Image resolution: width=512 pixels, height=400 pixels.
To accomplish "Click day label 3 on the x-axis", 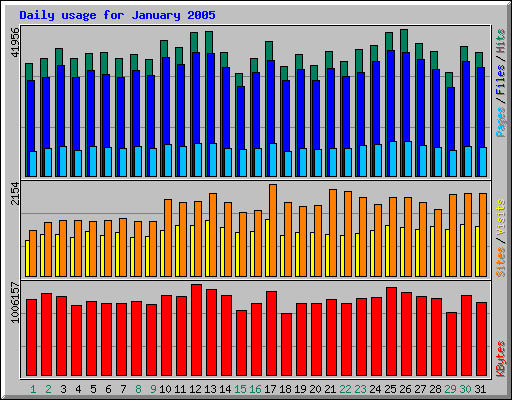I will (63, 389).
